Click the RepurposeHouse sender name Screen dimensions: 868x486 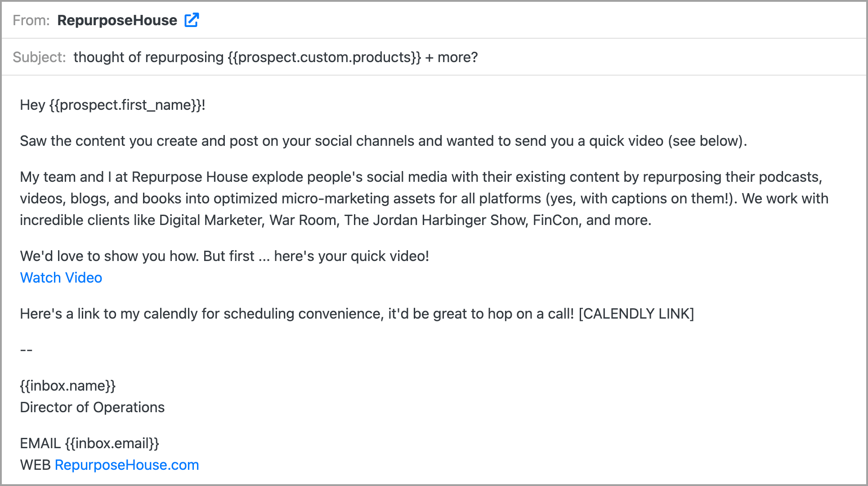coord(117,20)
